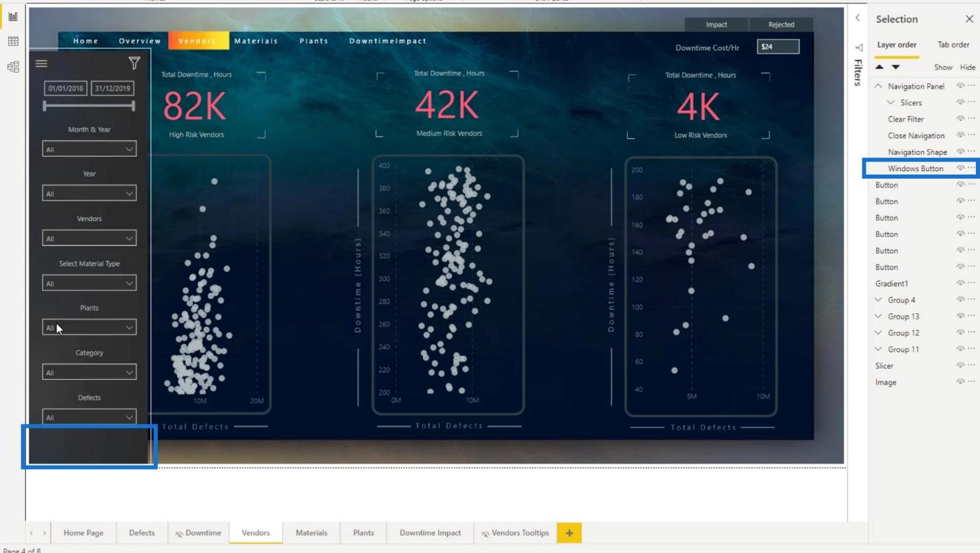
Task: Expand the Group 11 layer
Action: [878, 350]
